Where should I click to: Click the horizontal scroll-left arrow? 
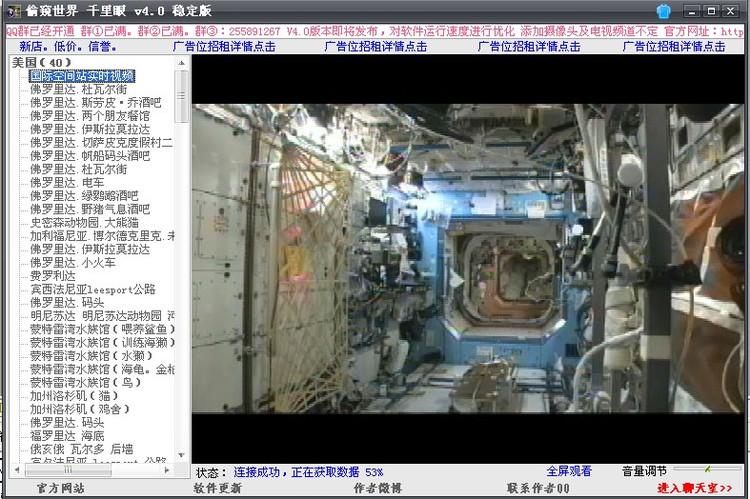pyautogui.click(x=17, y=470)
